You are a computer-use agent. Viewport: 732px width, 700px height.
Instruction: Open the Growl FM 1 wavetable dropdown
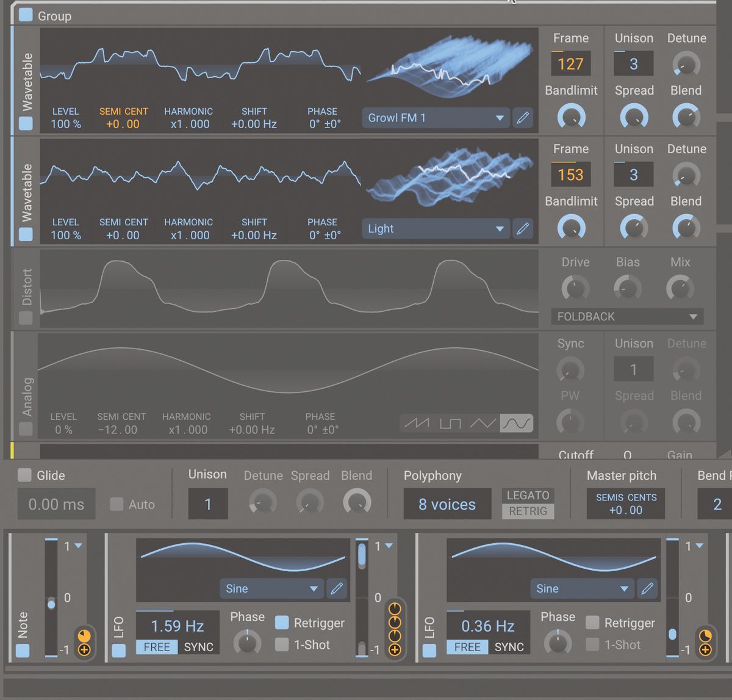[x=435, y=117]
